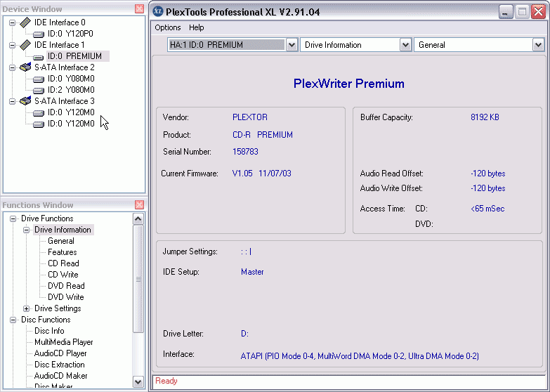This screenshot has height=392, width=550.
Task: Click drive icon next to ID:0 Y080M0
Action: pos(39,79)
